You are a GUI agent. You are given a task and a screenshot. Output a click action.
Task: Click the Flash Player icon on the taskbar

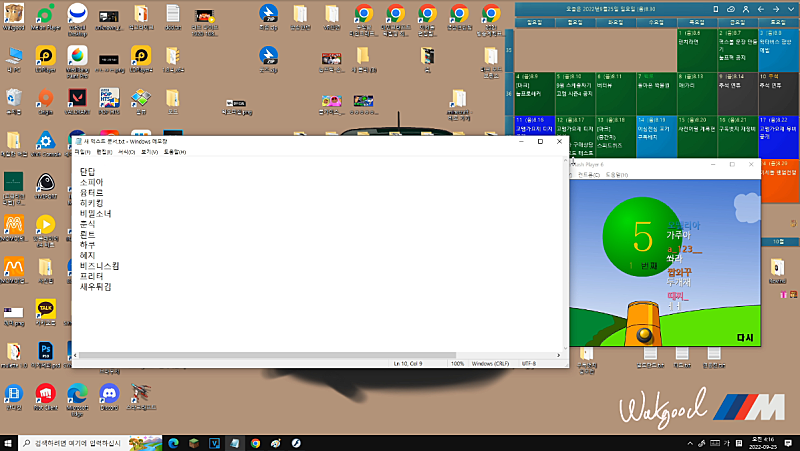[296, 443]
